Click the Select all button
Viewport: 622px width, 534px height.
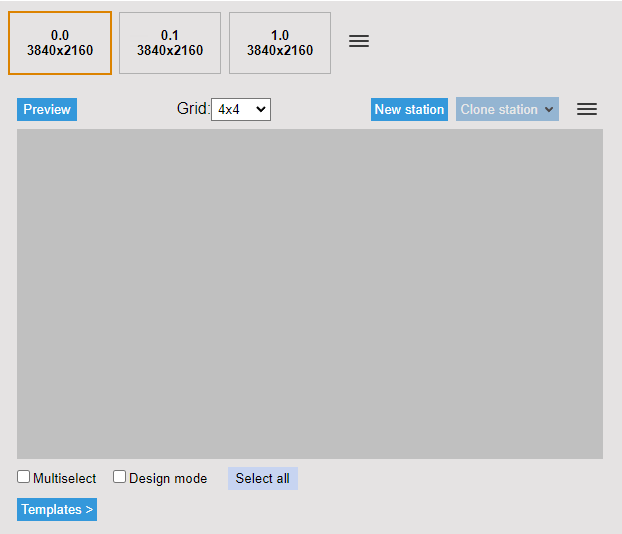(x=263, y=478)
